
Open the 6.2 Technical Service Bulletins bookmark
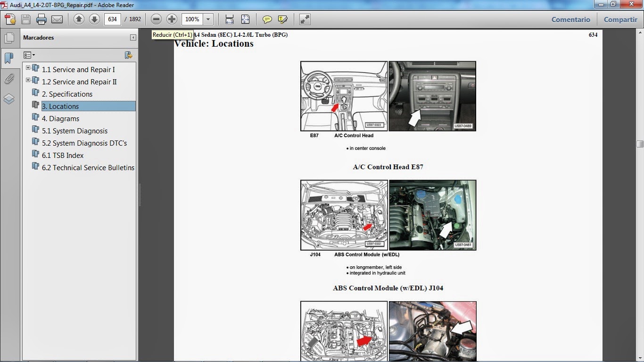click(x=88, y=167)
